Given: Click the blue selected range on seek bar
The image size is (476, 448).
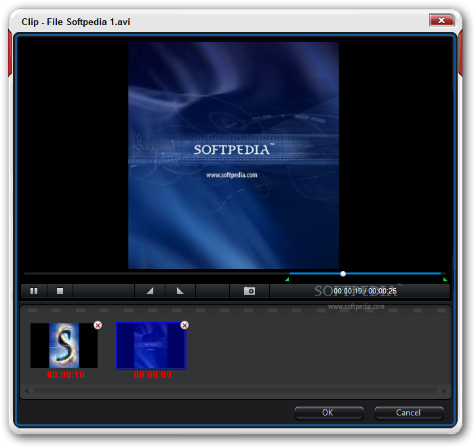Looking at the screenshot, I should [365, 273].
